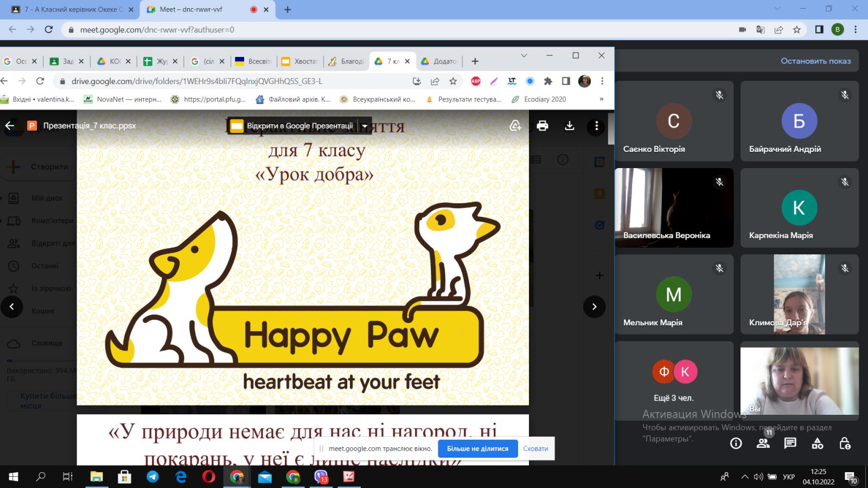The height and width of the screenshot is (488, 868).
Task: Show hidden system tray icons
Action: pos(744,477)
